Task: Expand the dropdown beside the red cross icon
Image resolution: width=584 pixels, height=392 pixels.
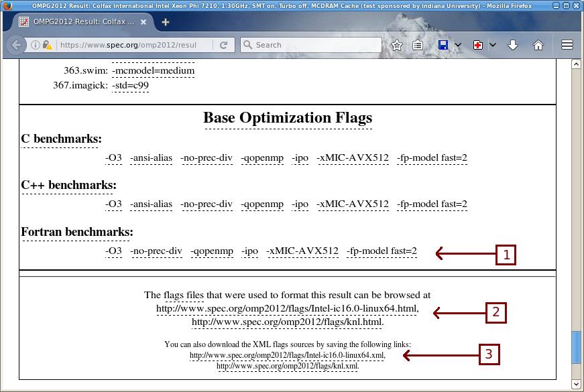Action: (x=493, y=44)
